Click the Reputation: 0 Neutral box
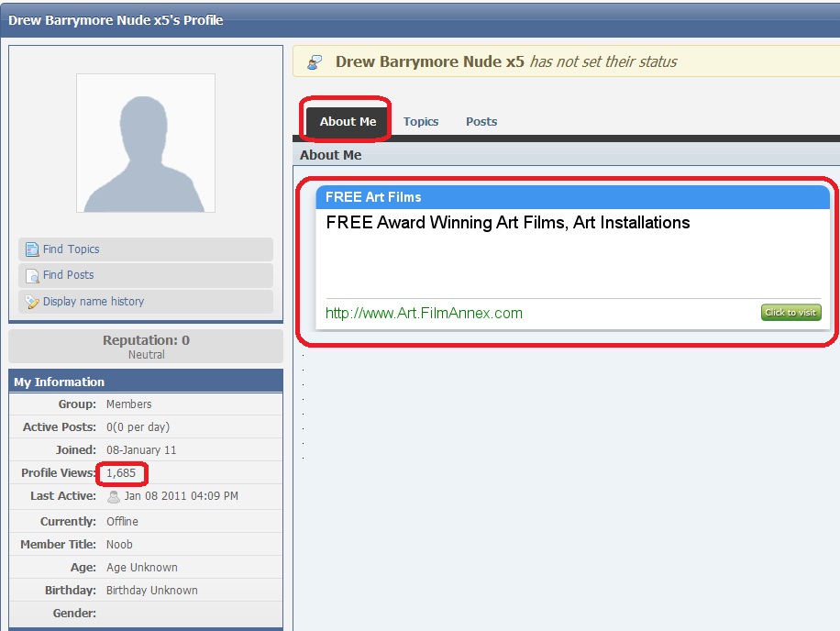This screenshot has height=631, width=840. click(146, 346)
